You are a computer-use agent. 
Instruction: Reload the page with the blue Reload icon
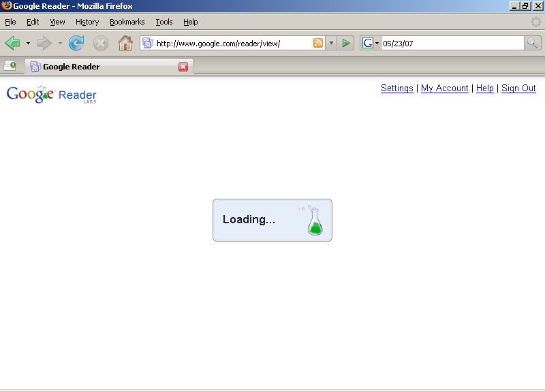coord(76,43)
